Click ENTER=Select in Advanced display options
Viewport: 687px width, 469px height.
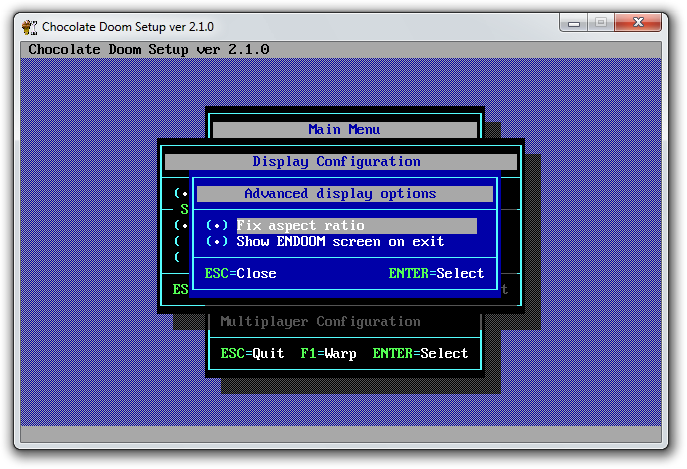click(x=436, y=273)
